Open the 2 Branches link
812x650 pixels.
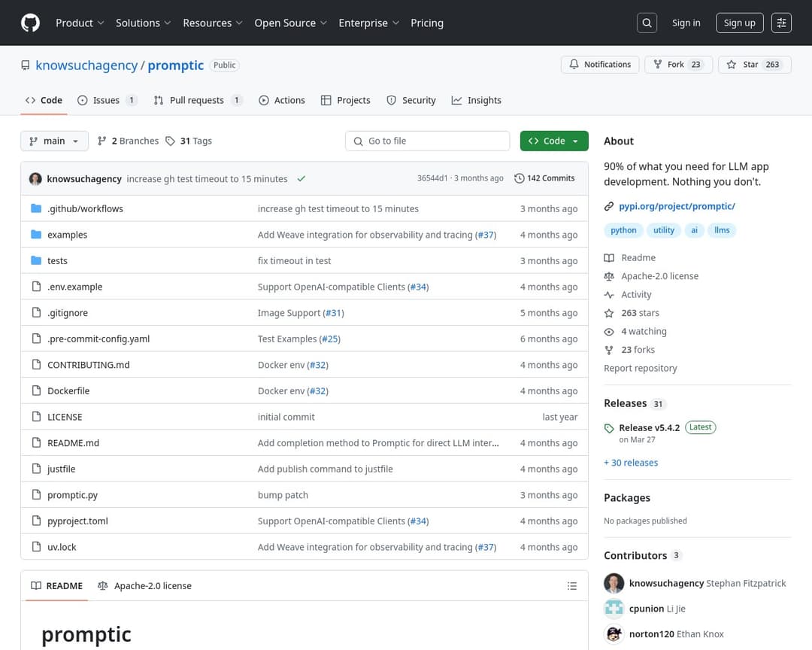128,141
